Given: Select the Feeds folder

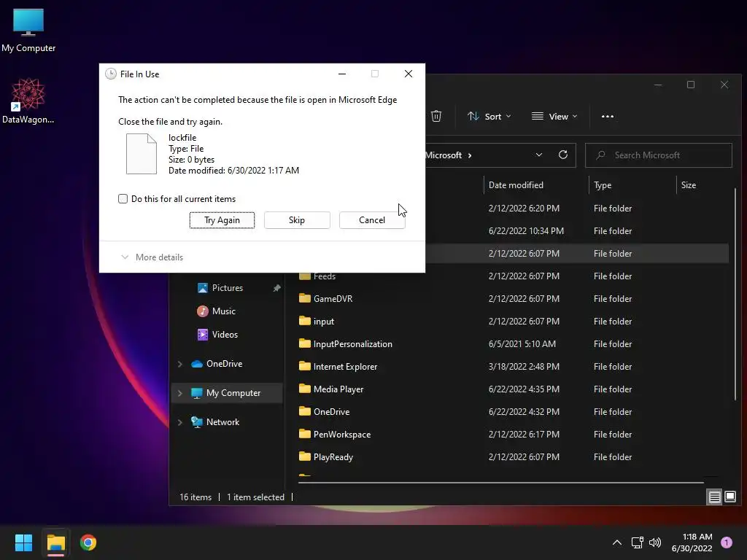Looking at the screenshot, I should click(x=325, y=276).
